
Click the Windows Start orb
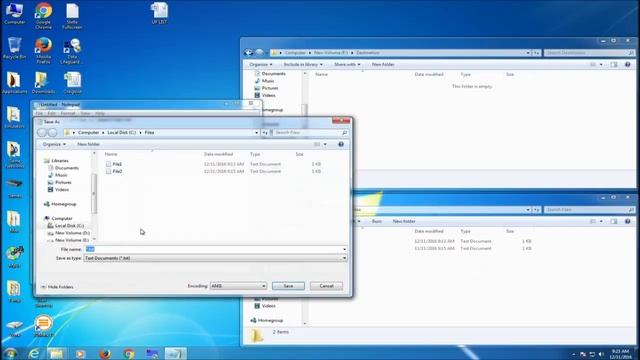(10, 353)
